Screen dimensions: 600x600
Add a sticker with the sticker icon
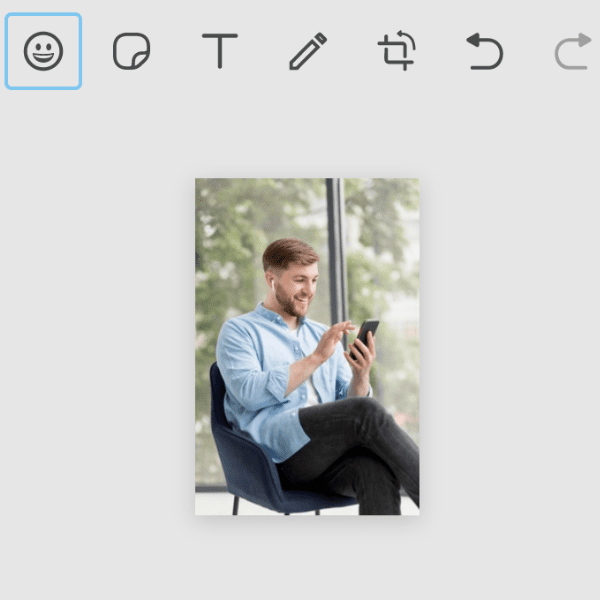pyautogui.click(x=132, y=51)
